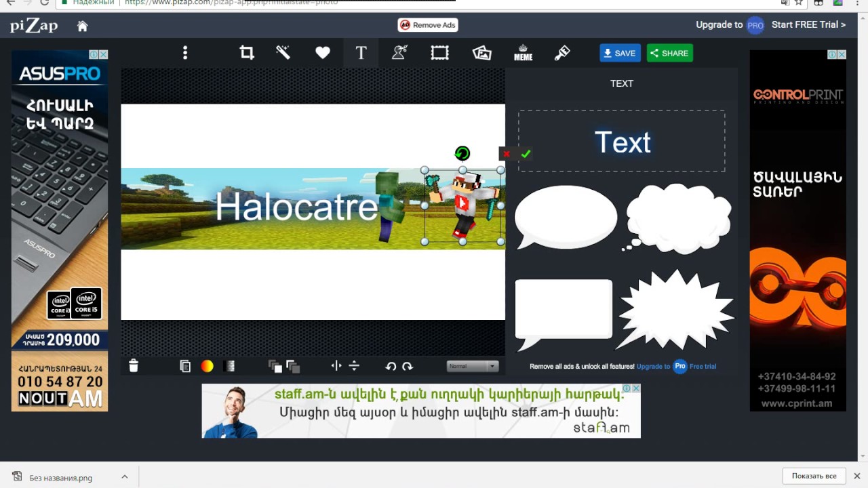Viewport: 868px width, 488px height.
Task: Delete selected object with trash icon
Action: (x=134, y=366)
